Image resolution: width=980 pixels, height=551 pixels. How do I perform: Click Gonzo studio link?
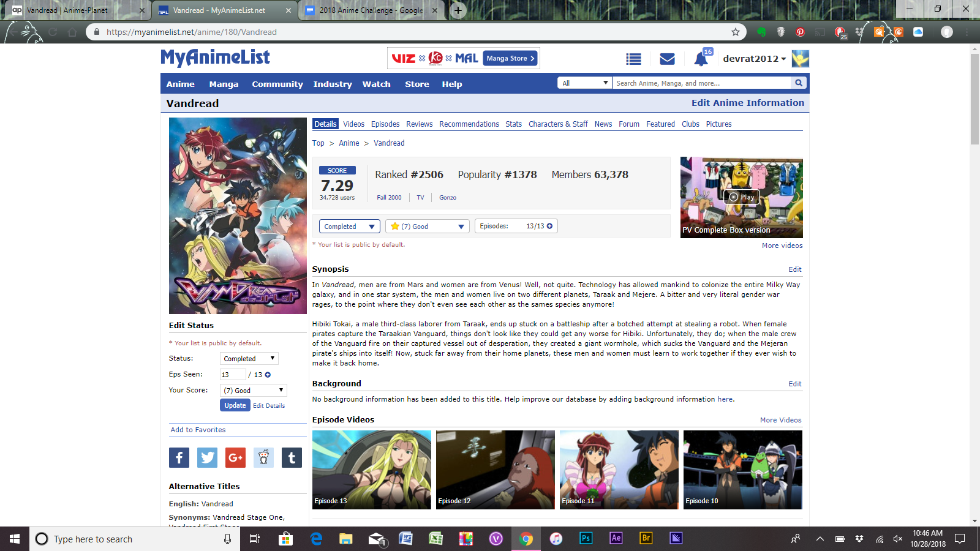pyautogui.click(x=448, y=197)
